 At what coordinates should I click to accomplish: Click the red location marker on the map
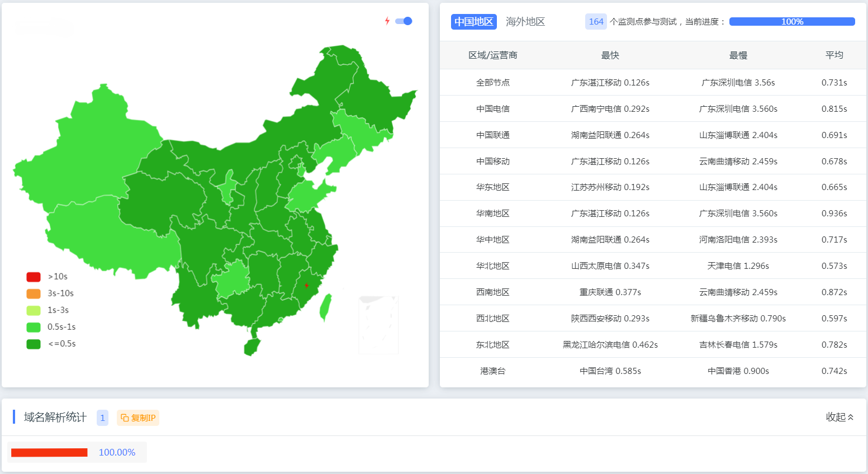tap(307, 286)
